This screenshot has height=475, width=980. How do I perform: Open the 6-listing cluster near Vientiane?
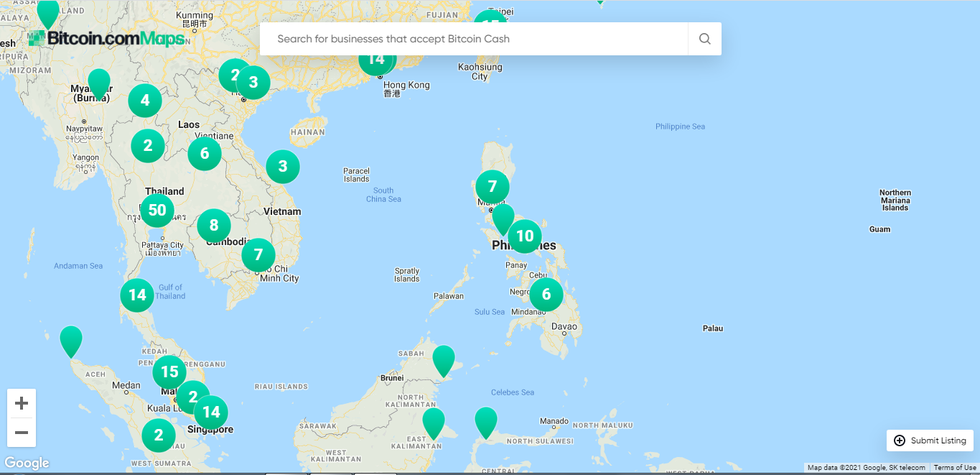point(205,154)
